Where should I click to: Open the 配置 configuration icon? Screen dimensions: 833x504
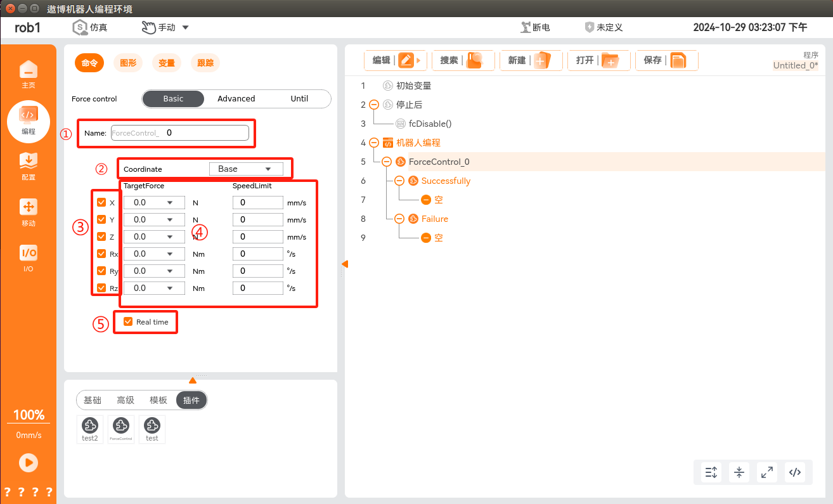[29, 166]
